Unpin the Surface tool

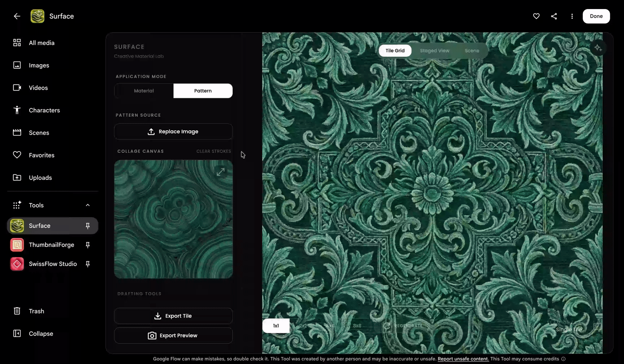(87, 226)
